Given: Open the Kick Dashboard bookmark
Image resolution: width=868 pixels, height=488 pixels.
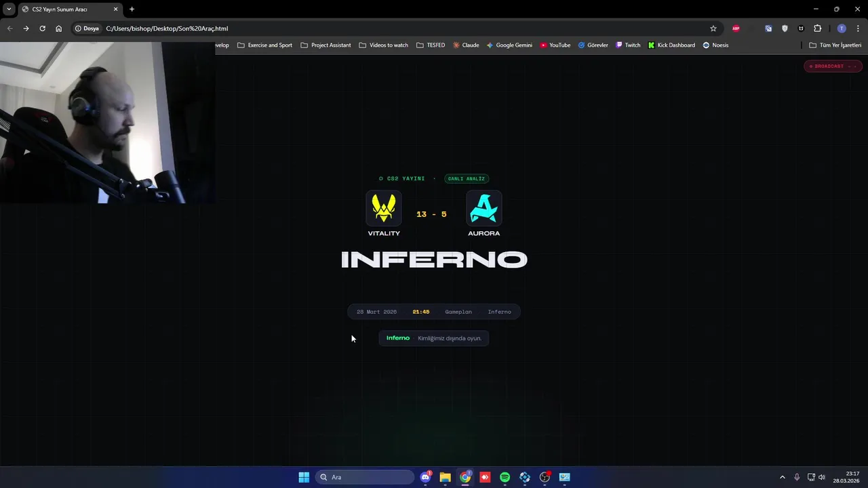Looking at the screenshot, I should (x=671, y=45).
